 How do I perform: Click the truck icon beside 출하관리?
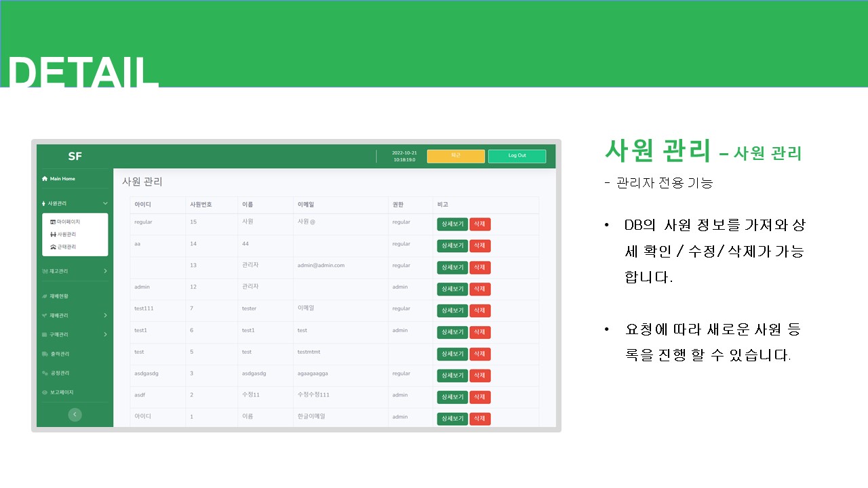(45, 354)
